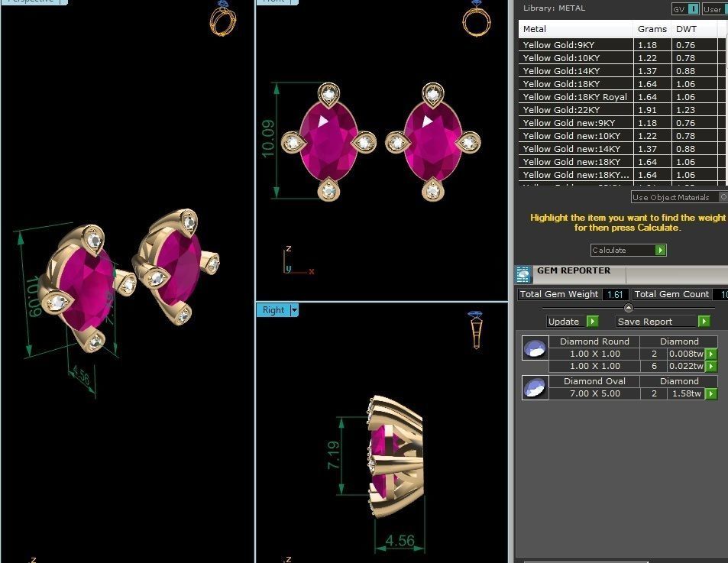Click the 10.09 dimension in Front viewport
The height and width of the screenshot is (563, 728).
pyautogui.click(x=268, y=139)
